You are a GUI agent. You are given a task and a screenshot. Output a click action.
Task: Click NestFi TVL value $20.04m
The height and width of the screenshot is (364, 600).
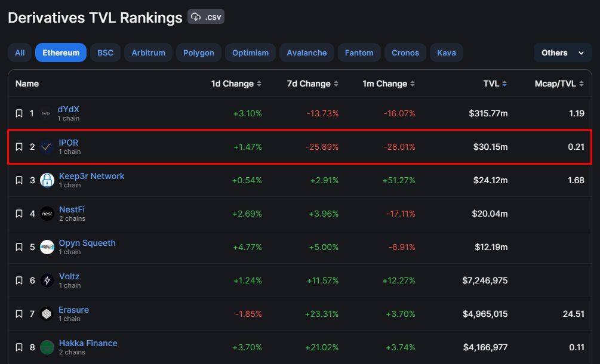pos(490,214)
